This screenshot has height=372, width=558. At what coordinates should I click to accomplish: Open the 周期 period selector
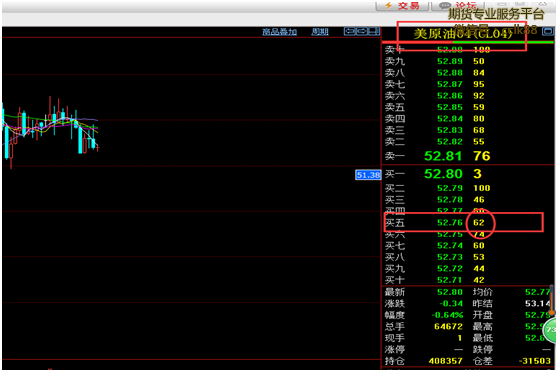tap(320, 32)
